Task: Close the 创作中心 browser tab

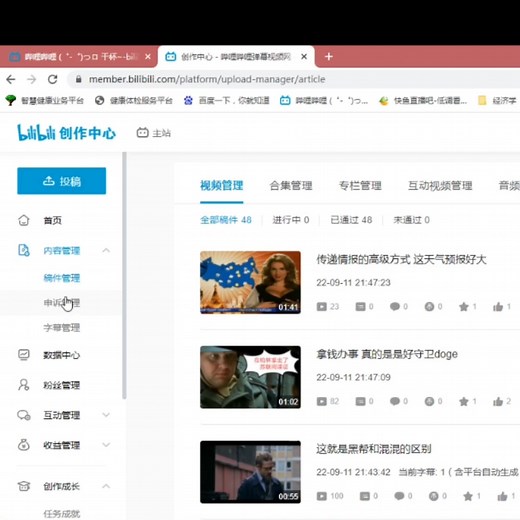Action: [x=304, y=57]
